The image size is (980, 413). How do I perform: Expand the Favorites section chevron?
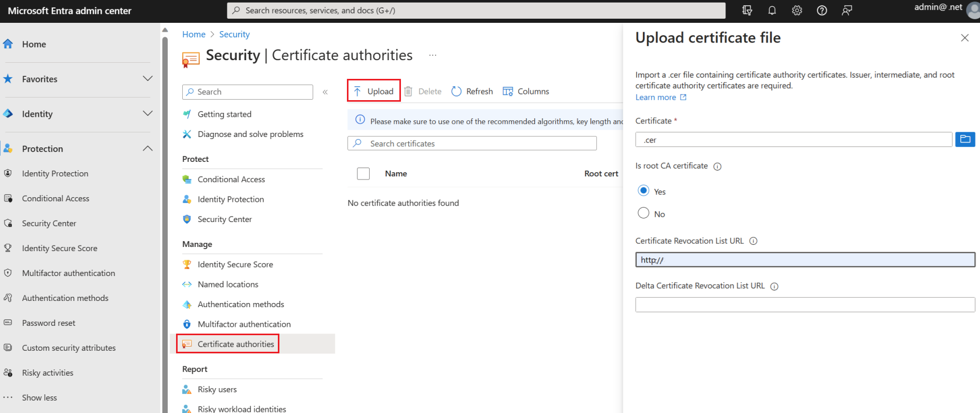pos(148,78)
